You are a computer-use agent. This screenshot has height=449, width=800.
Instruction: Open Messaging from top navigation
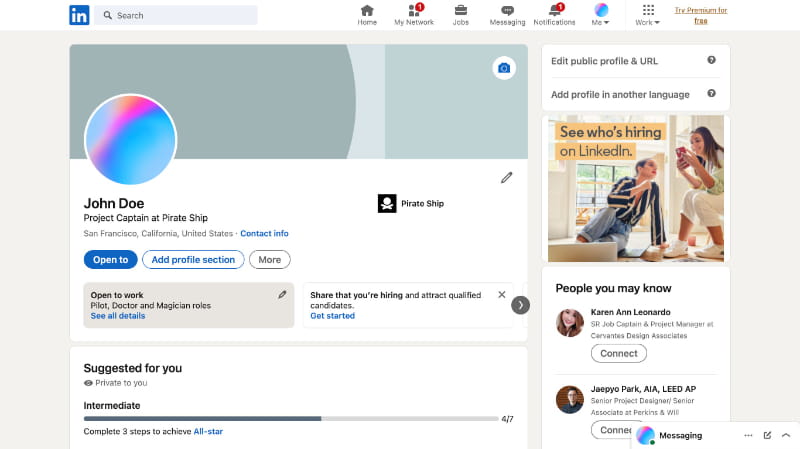(507, 11)
